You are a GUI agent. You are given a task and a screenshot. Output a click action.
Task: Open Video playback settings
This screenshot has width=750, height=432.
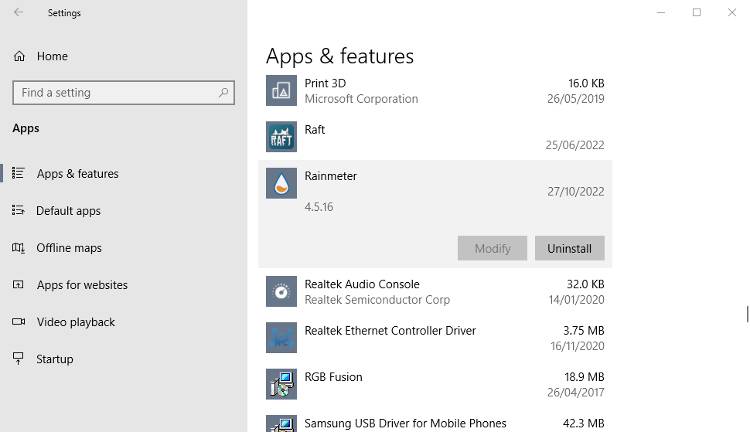[x=75, y=322]
